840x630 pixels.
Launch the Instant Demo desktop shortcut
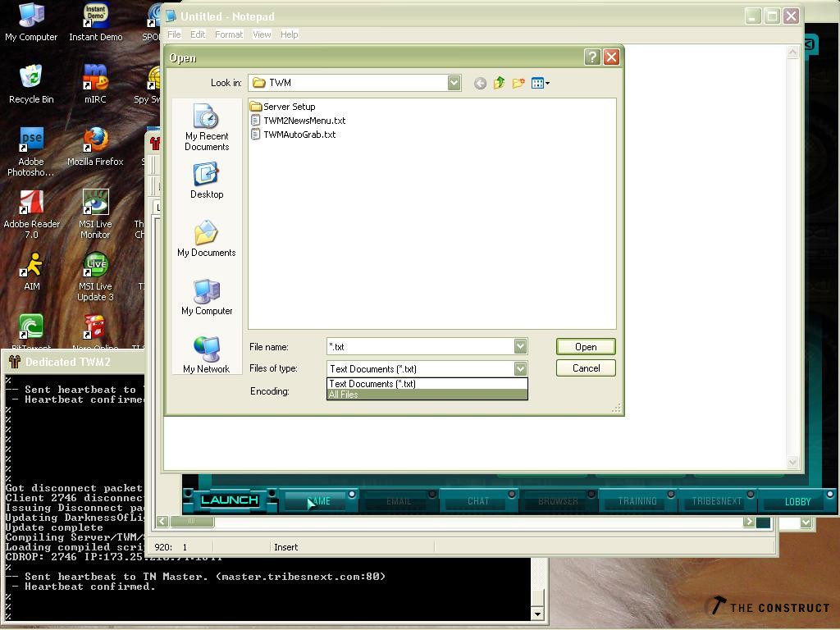coord(95,22)
